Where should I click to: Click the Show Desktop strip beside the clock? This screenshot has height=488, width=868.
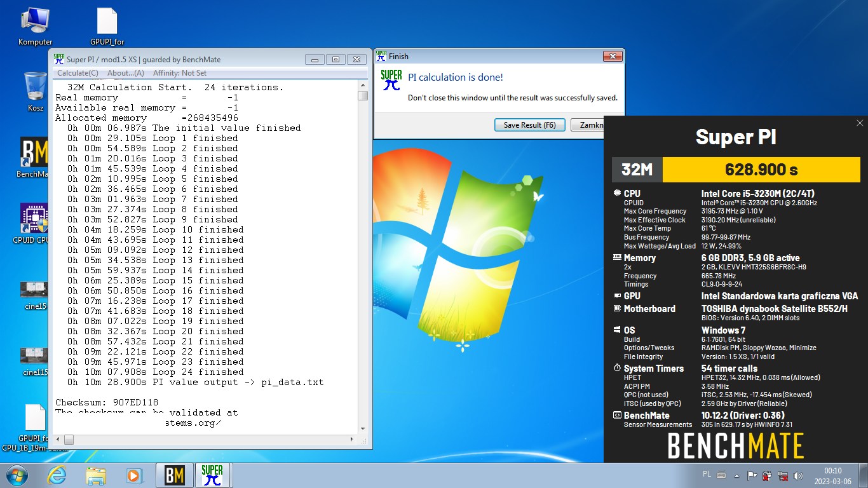pos(863,475)
